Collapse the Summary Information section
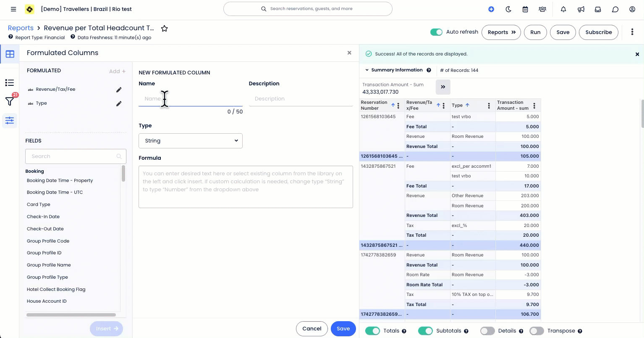Viewport: 644px width, 338px height. [x=367, y=70]
